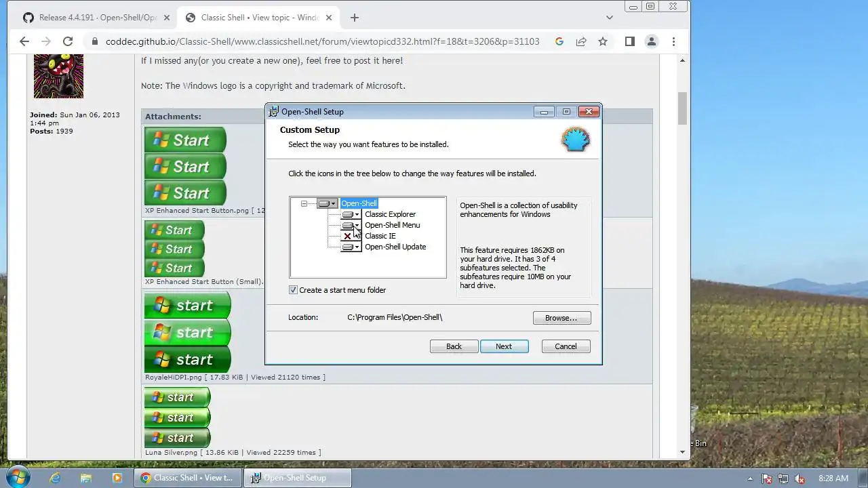The height and width of the screenshot is (488, 868).
Task: Click the site lock icon in address bar
Action: coord(94,41)
